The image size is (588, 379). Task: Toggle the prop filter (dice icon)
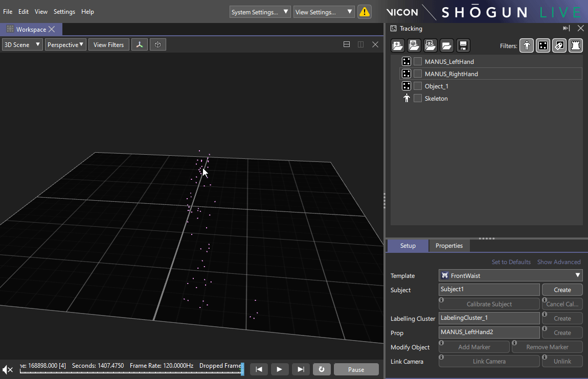click(x=543, y=46)
